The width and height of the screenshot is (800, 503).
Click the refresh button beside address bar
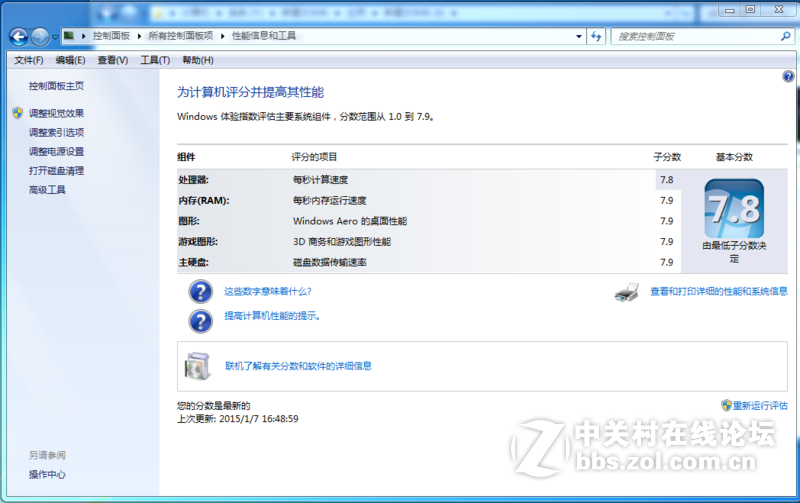click(x=596, y=36)
